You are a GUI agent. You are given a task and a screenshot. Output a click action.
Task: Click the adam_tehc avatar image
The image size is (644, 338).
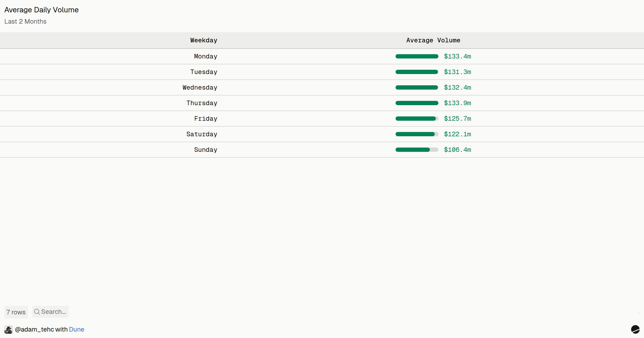click(9, 329)
